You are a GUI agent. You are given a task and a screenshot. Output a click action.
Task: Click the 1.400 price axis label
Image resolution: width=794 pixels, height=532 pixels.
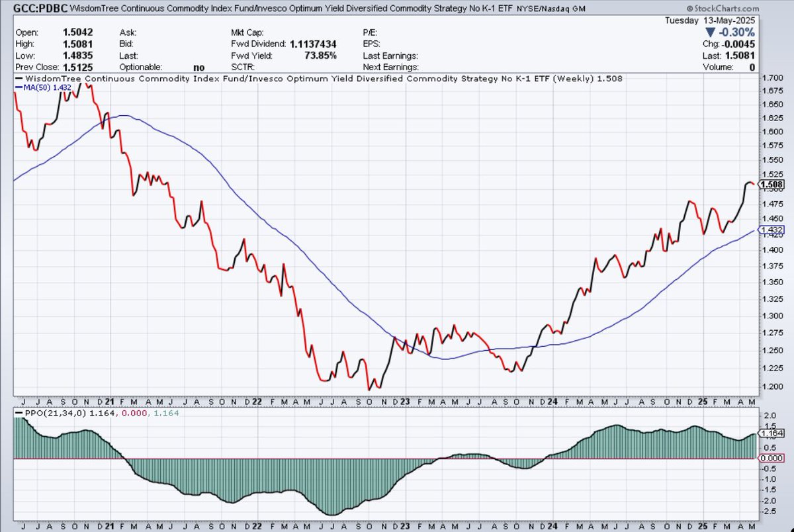point(772,250)
